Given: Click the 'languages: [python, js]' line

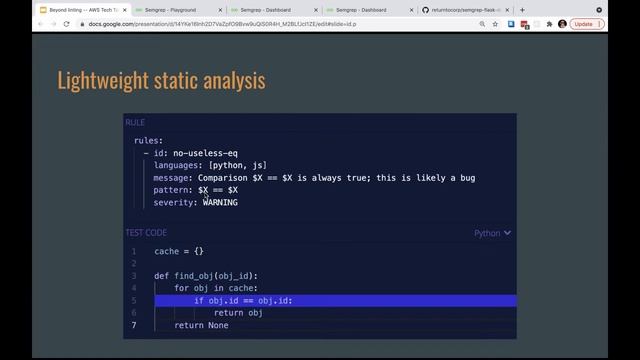Looking at the screenshot, I should (210, 165).
